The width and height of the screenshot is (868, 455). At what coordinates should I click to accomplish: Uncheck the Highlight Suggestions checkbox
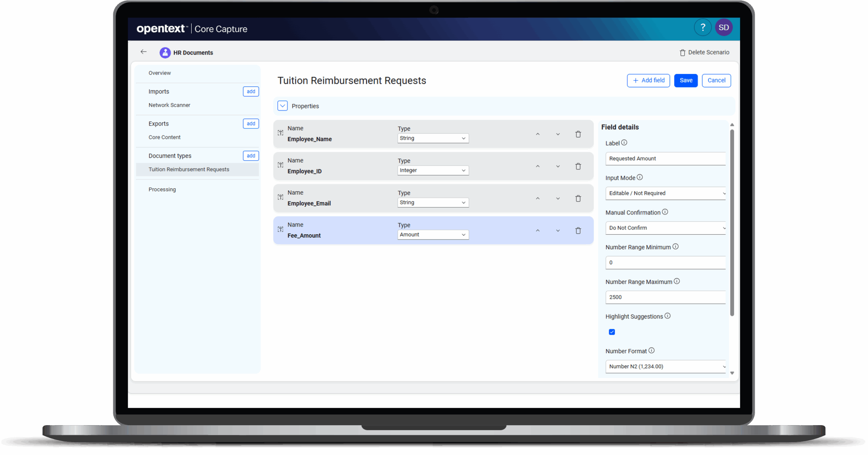click(x=612, y=332)
